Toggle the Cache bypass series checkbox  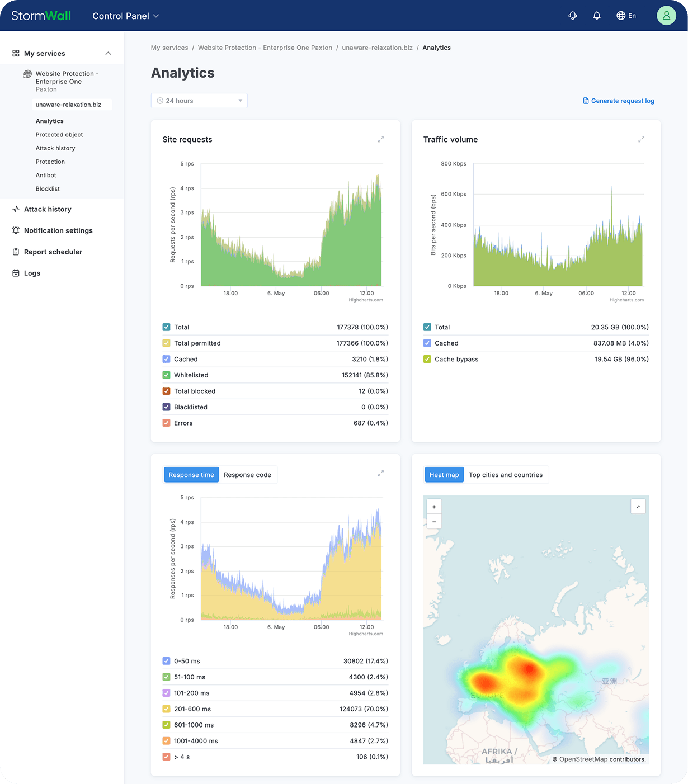coord(427,359)
